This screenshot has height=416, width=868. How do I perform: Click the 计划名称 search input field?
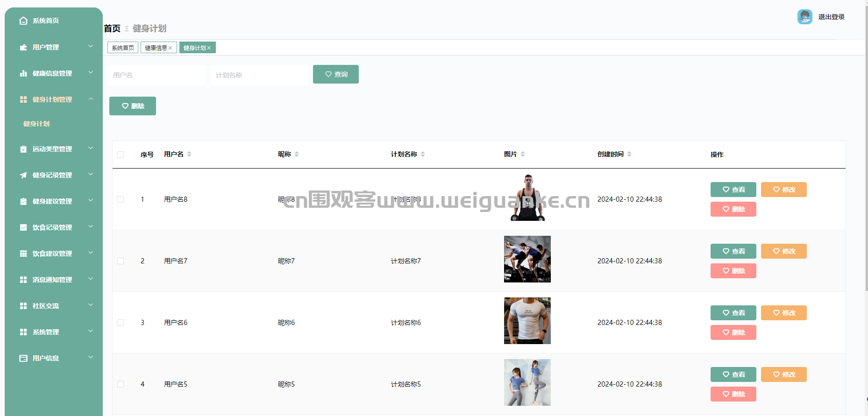tap(259, 75)
